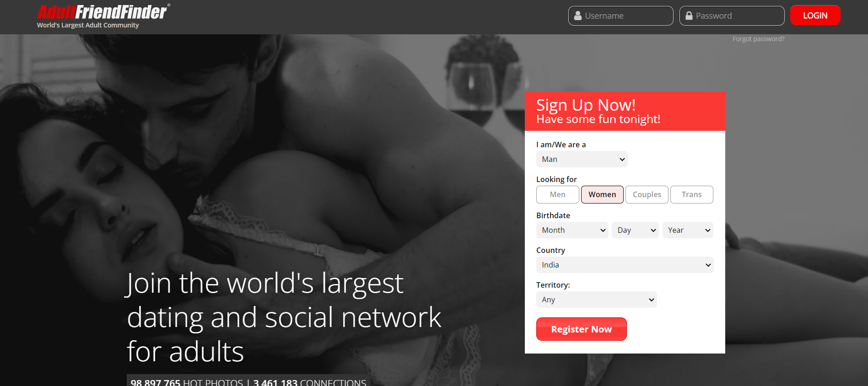The image size is (868, 386).
Task: Click the red LOGIN button
Action: [x=815, y=15]
